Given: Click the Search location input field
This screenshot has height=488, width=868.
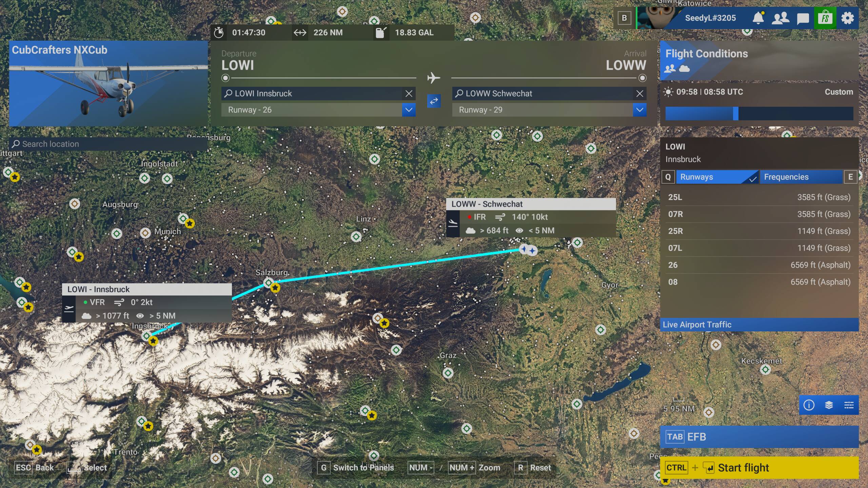Looking at the screenshot, I should [108, 144].
